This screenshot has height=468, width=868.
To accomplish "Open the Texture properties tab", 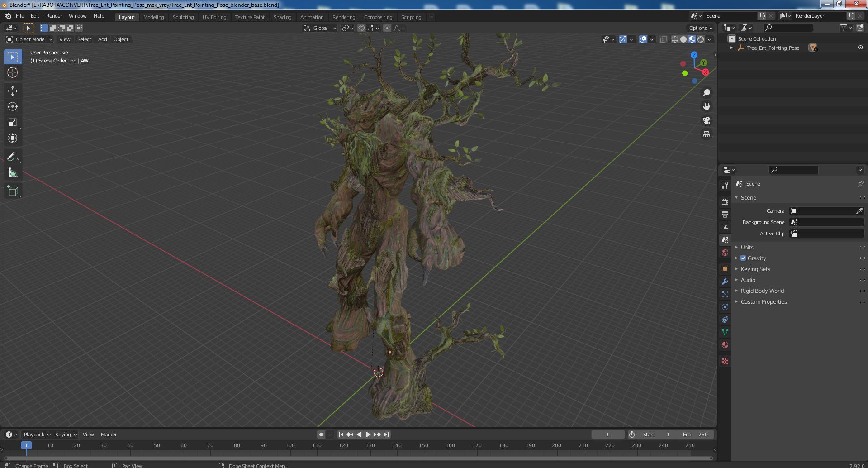I will pos(725,361).
